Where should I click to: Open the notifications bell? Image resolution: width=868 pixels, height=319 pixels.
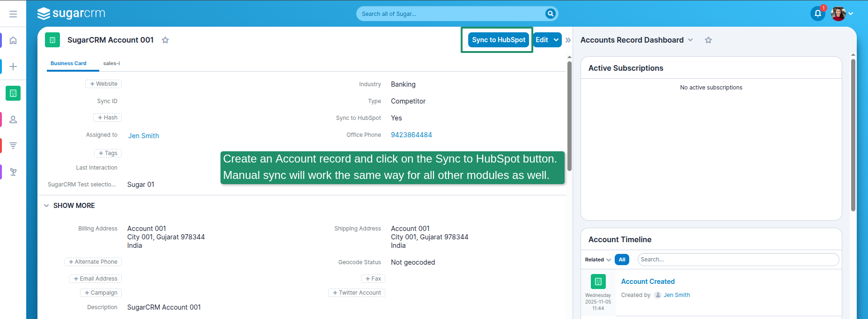(x=818, y=14)
